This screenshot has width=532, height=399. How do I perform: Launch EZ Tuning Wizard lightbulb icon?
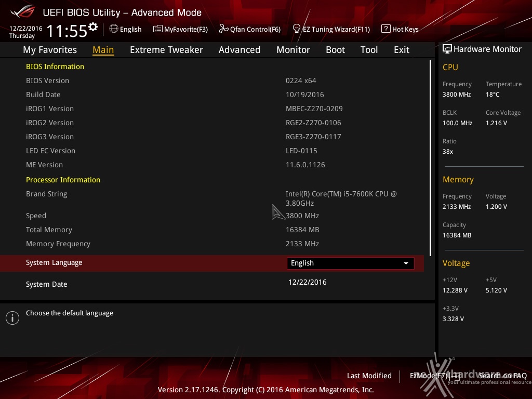point(297,29)
